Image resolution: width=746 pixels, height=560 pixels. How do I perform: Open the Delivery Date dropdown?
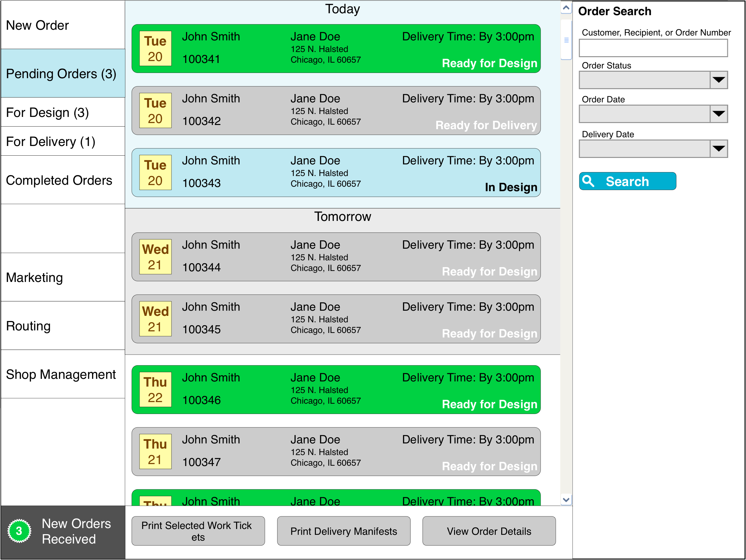click(x=718, y=149)
